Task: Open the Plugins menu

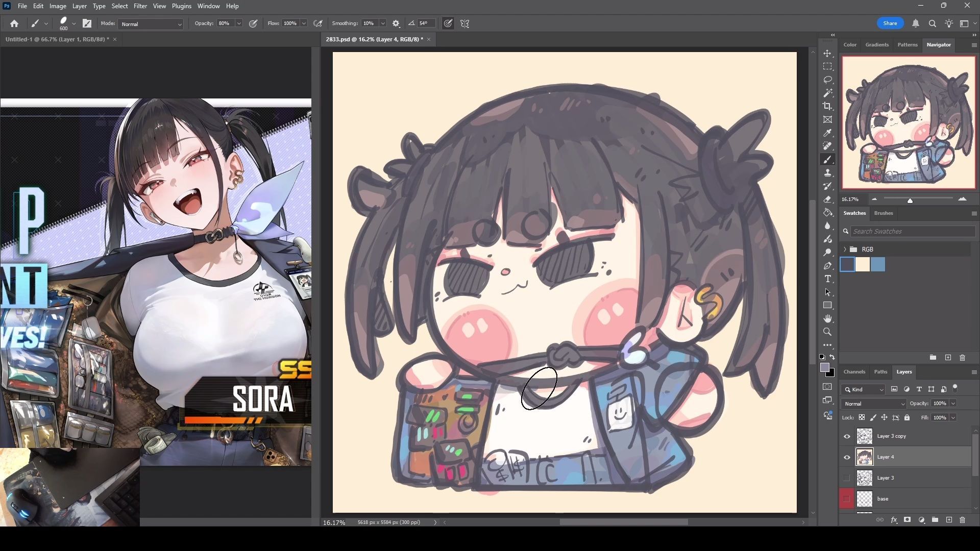Action: pyautogui.click(x=181, y=6)
